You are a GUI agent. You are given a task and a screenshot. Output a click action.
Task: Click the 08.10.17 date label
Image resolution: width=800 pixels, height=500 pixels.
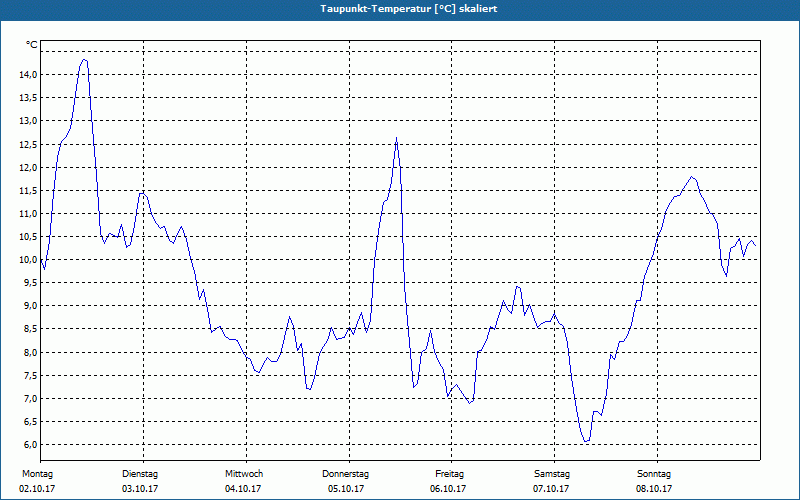654,489
